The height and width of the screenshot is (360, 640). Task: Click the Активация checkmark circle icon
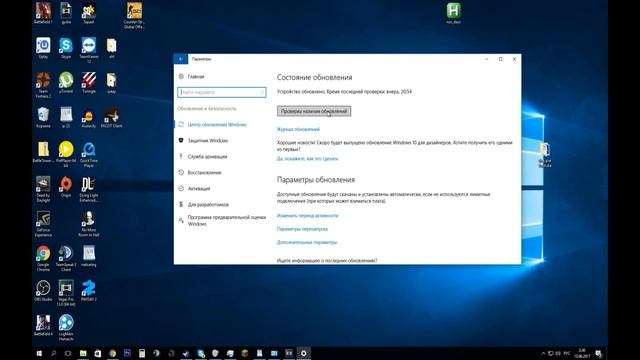(181, 188)
